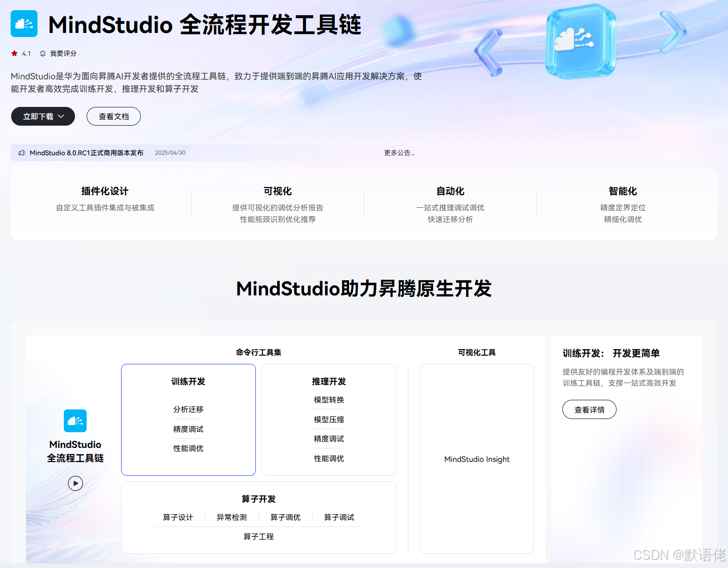Click the 3D MindStudio app icon in the banner
The width and height of the screenshot is (728, 568).
point(581,42)
